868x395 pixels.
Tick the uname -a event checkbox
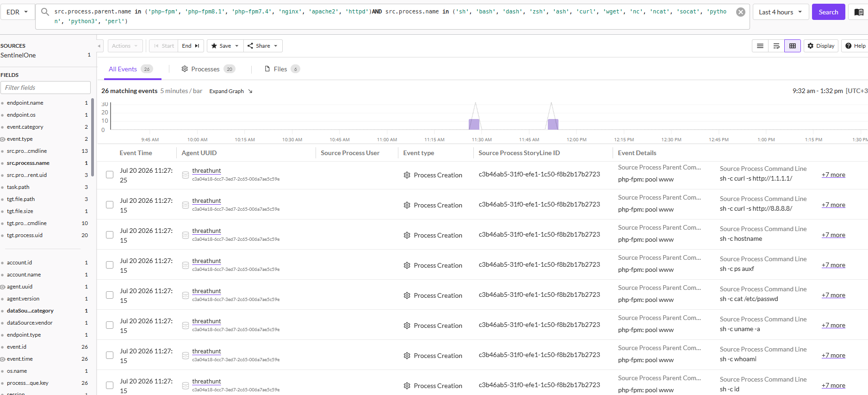click(110, 325)
